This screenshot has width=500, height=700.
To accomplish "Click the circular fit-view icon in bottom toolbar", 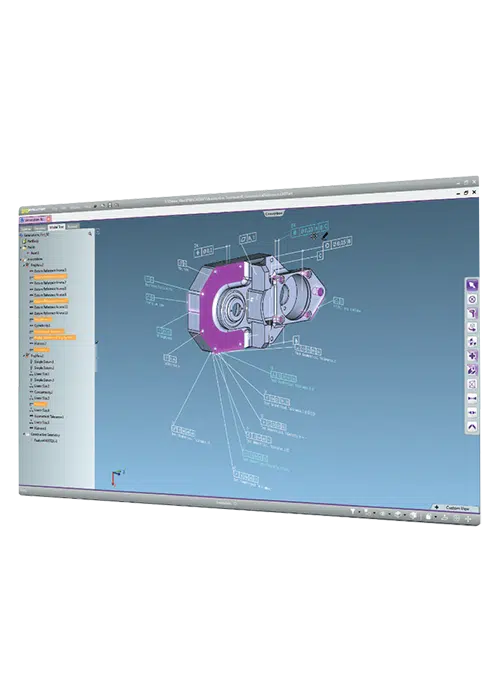I will (456, 518).
